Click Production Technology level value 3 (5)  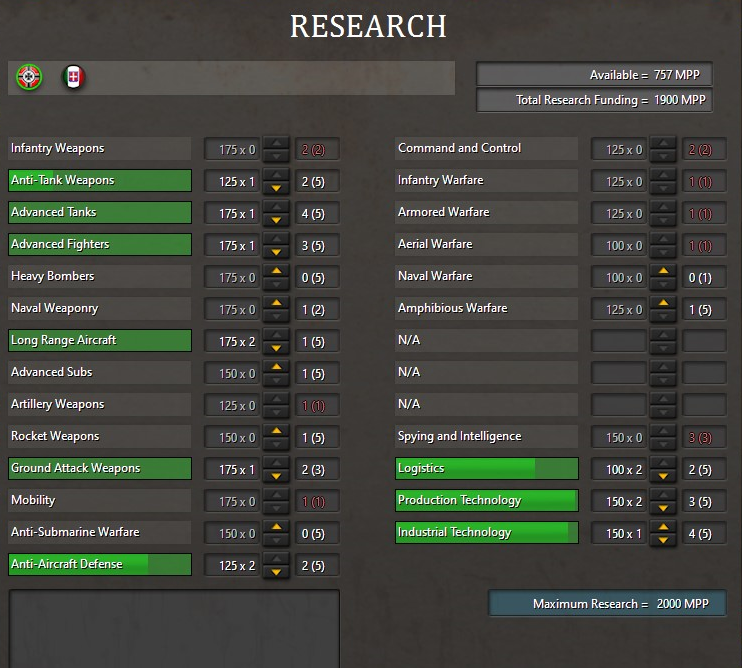(x=704, y=501)
